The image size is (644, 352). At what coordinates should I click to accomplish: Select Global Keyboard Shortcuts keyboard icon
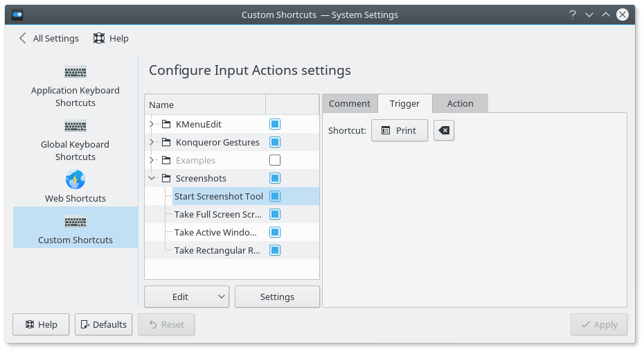(x=75, y=125)
